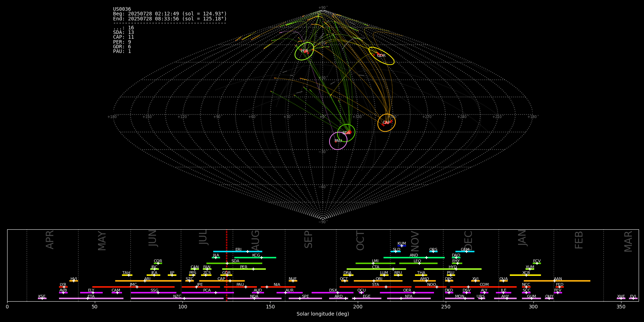Click the PER radiant ellipse on sky map
This screenshot has height=322, width=644.
[x=304, y=51]
